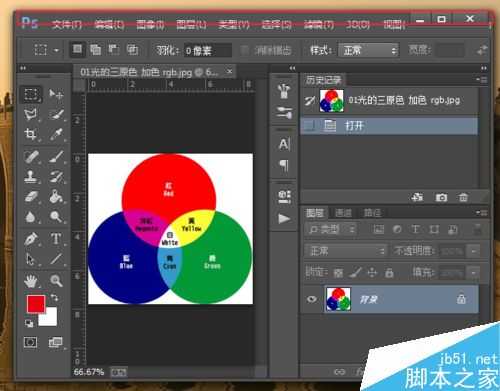Open the marquee tool preset picker arrow
Screen dimensions: 500x391
pyautogui.click(x=56, y=50)
